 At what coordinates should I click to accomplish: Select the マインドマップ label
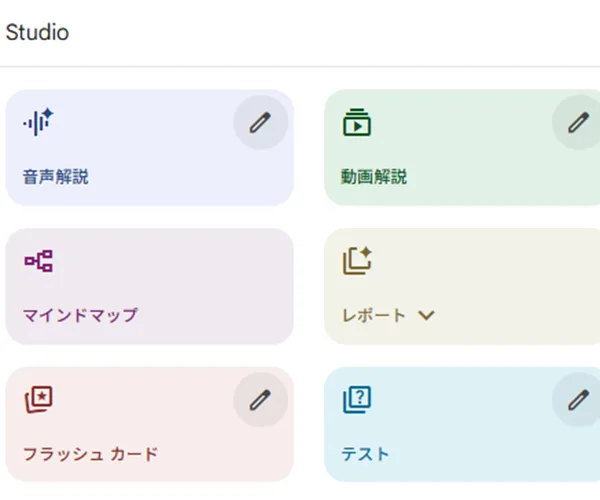80,316
